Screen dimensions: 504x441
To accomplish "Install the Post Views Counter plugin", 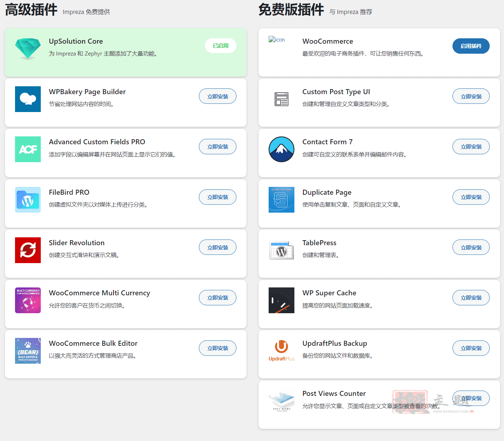I will click(x=471, y=398).
